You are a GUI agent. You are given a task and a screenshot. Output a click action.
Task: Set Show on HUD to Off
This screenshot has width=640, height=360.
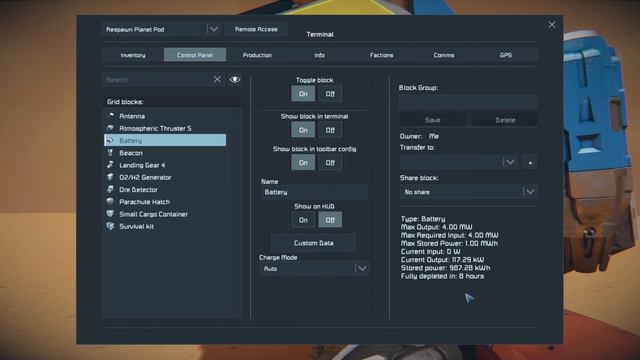(x=330, y=220)
